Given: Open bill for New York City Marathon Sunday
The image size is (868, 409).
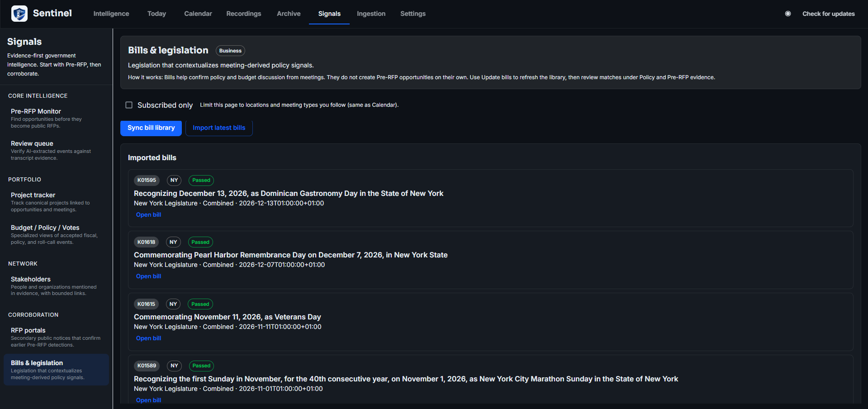Looking at the screenshot, I should 148,400.
